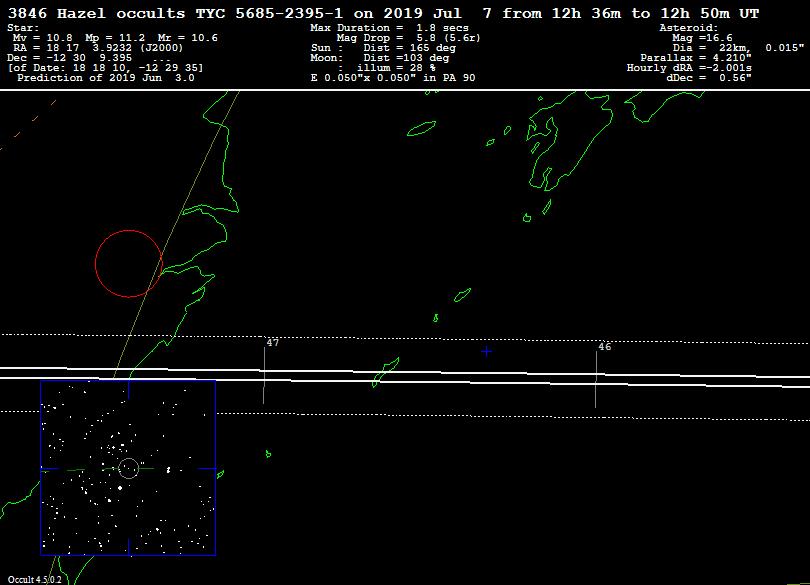Click the 'Moon: Dist =103 deg' line
Image resolution: width=810 pixels, height=585 pixels.
point(380,58)
